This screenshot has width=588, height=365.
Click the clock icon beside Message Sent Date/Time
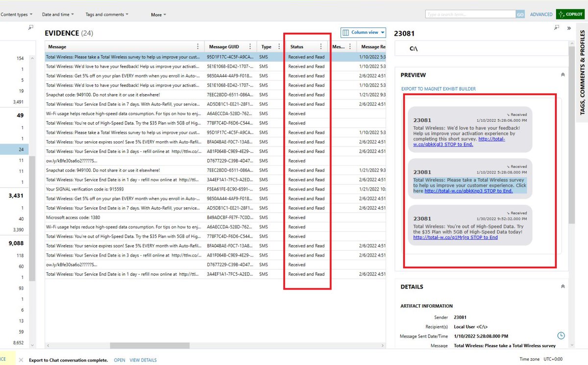561,336
